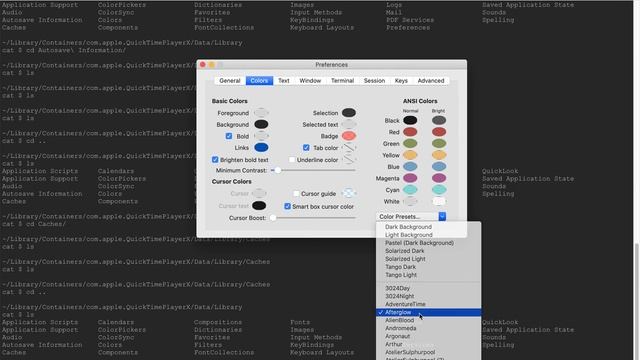The image size is (640, 360).
Task: Click ANSI White normal color swatch
Action: [x=410, y=201]
